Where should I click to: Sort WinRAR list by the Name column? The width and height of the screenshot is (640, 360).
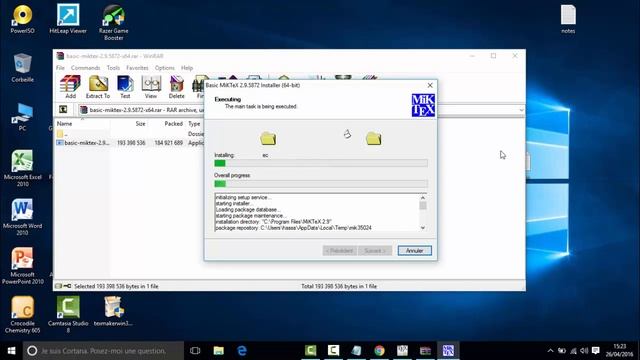pyautogui.click(x=82, y=123)
